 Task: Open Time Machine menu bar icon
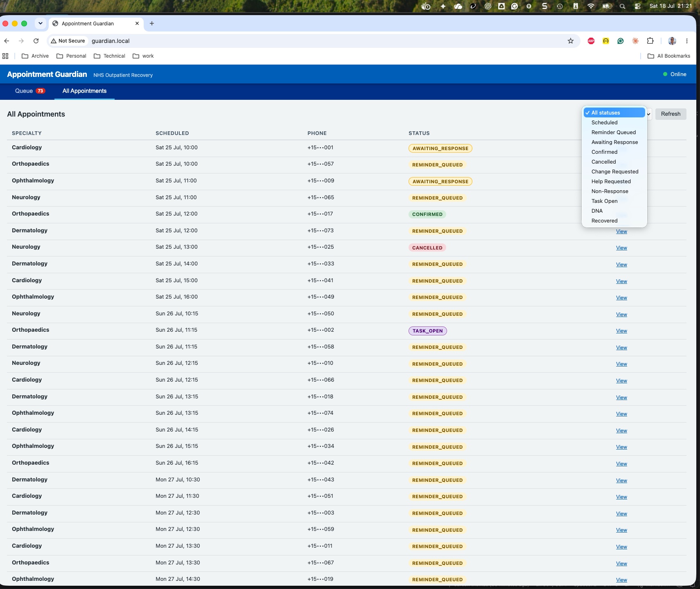tap(560, 6)
